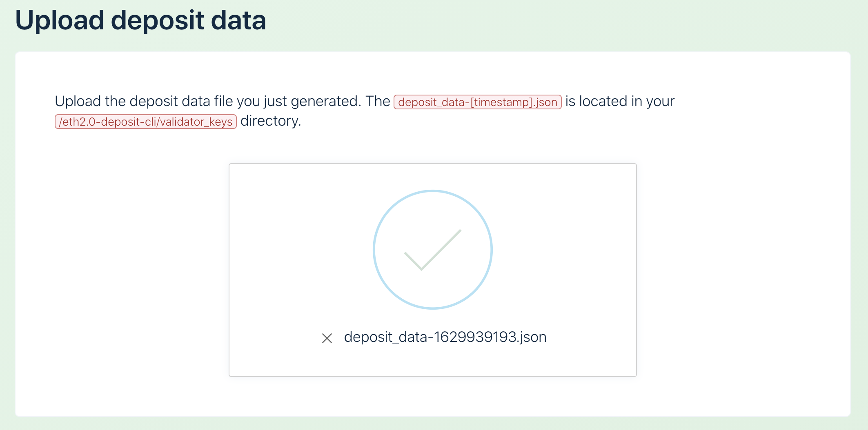Click the blue circle outline ring
The width and height of the screenshot is (868, 430).
374,250
